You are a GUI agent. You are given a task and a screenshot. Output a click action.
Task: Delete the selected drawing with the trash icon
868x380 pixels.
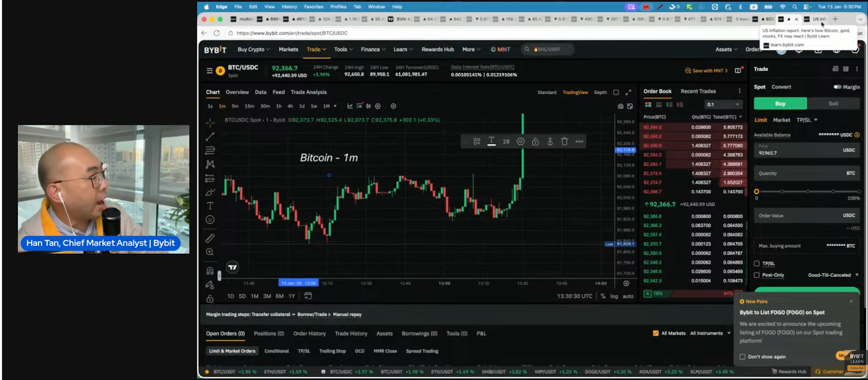point(565,141)
